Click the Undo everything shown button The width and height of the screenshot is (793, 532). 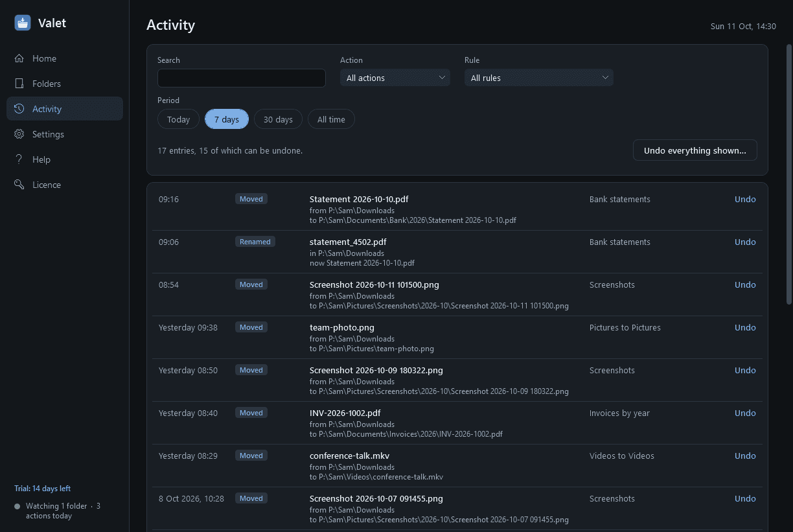click(x=695, y=150)
